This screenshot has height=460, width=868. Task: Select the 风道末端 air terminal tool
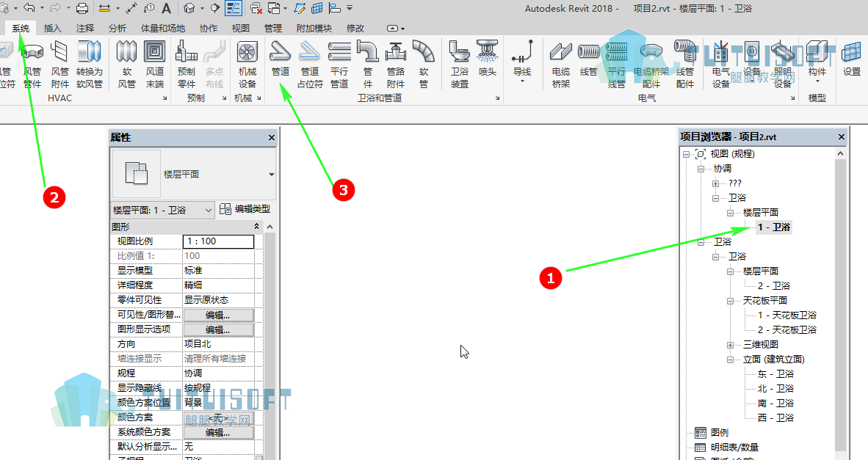(x=154, y=64)
